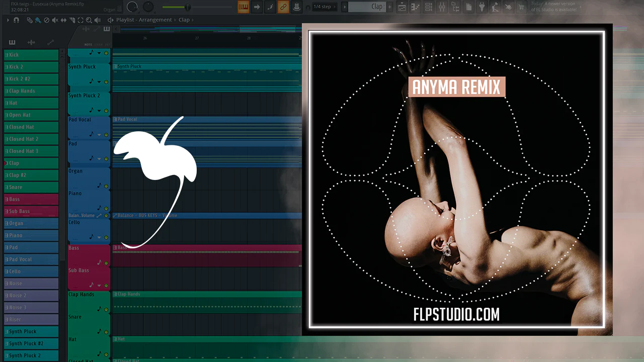Image resolution: width=644 pixels, height=362 pixels.
Task: Toggle the Pad track mute LED
Action: 106,159
